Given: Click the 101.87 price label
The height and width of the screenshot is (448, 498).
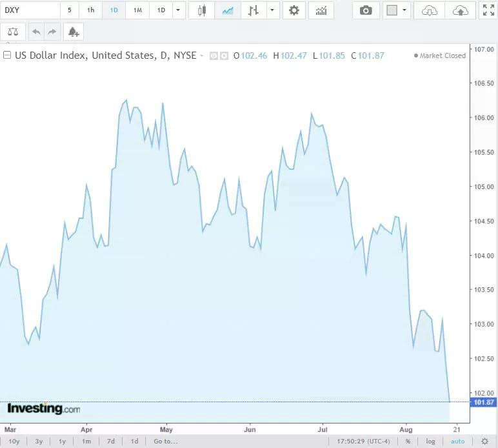Looking at the screenshot, I should pos(483,402).
